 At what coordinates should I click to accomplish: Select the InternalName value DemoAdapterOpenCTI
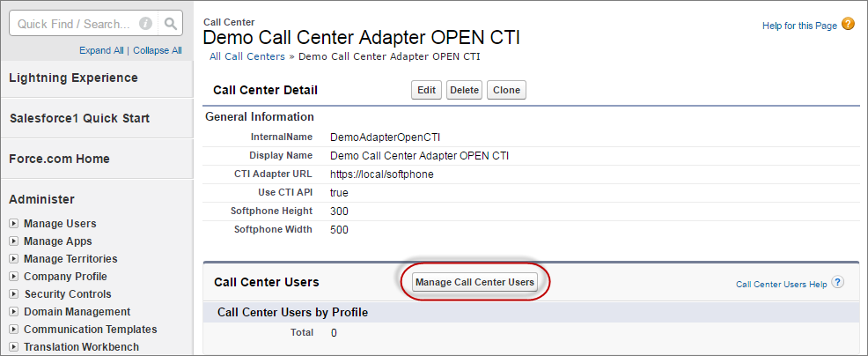tap(385, 137)
